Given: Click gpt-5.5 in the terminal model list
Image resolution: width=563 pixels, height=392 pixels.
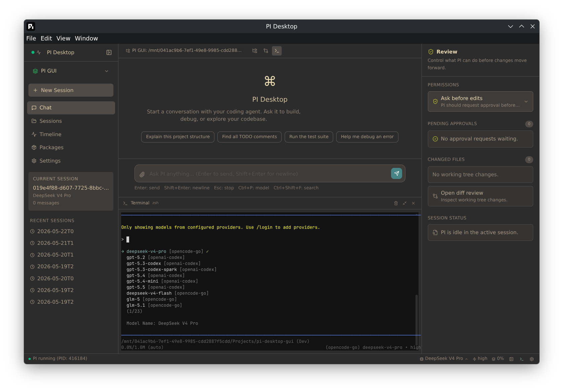Looking at the screenshot, I should [x=156, y=287].
